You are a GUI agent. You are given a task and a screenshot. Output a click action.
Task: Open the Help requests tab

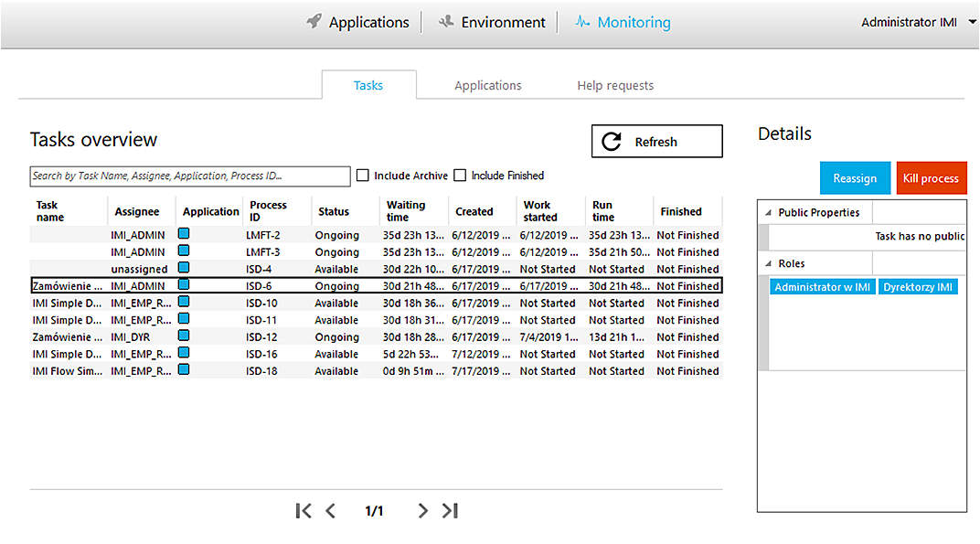tap(615, 85)
